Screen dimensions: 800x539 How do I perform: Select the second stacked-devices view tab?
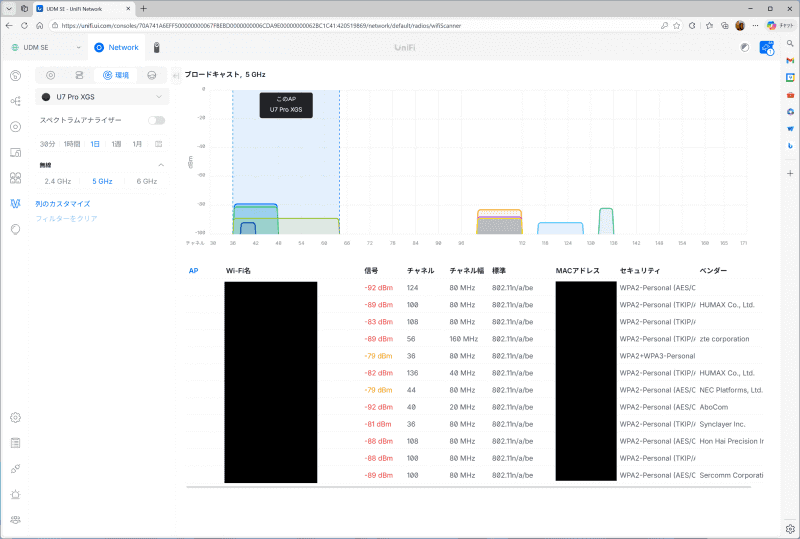click(x=79, y=75)
